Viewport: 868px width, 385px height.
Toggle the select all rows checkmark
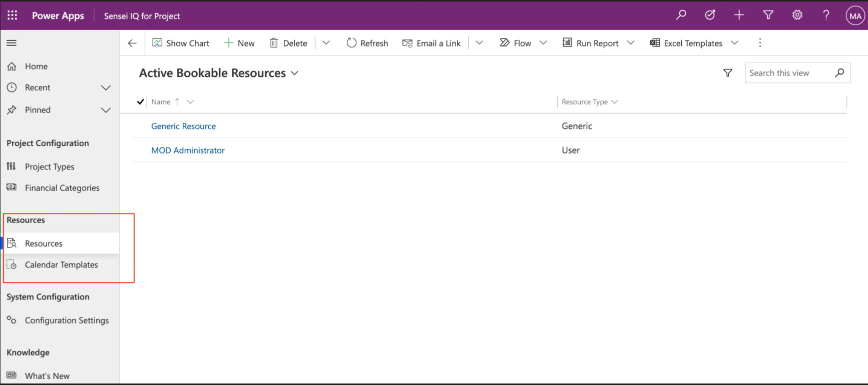(x=141, y=102)
